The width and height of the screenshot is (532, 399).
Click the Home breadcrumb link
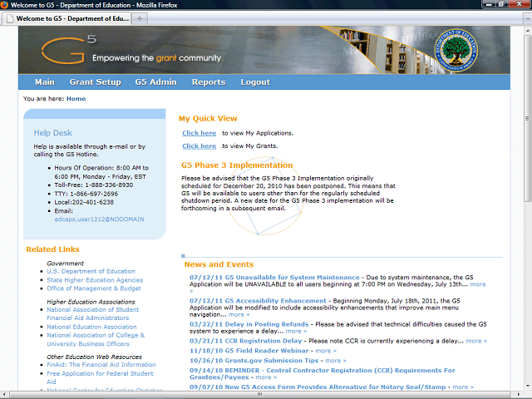76,99
